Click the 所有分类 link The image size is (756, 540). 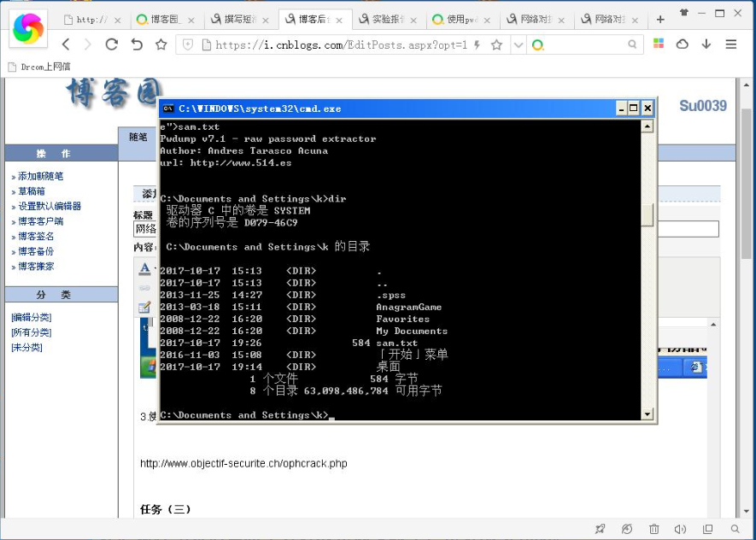tap(32, 332)
